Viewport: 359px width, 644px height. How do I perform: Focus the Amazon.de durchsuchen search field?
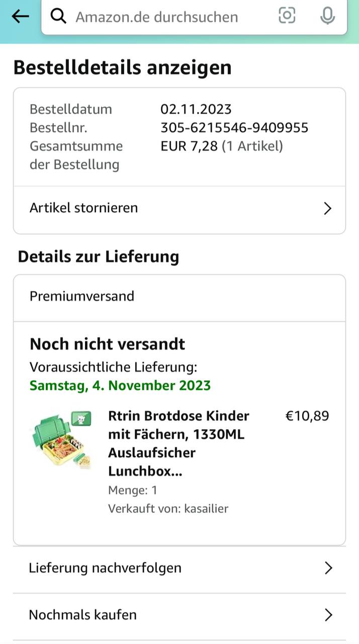tap(166, 17)
